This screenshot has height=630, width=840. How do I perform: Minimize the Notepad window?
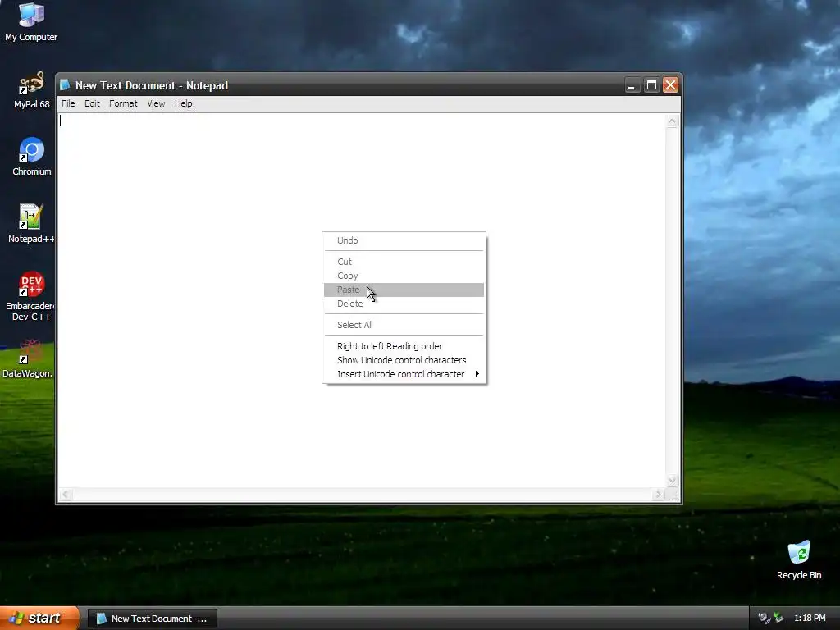pos(632,85)
